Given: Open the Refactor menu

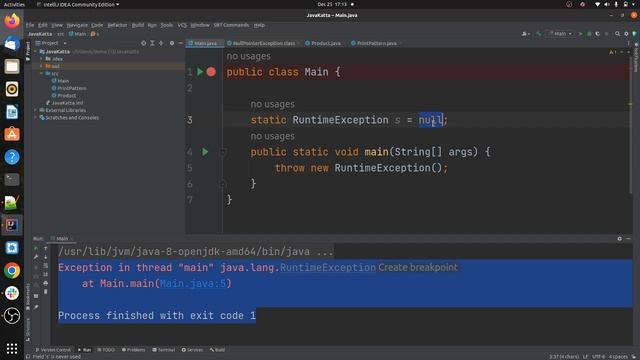Looking at the screenshot, I should [117, 25].
